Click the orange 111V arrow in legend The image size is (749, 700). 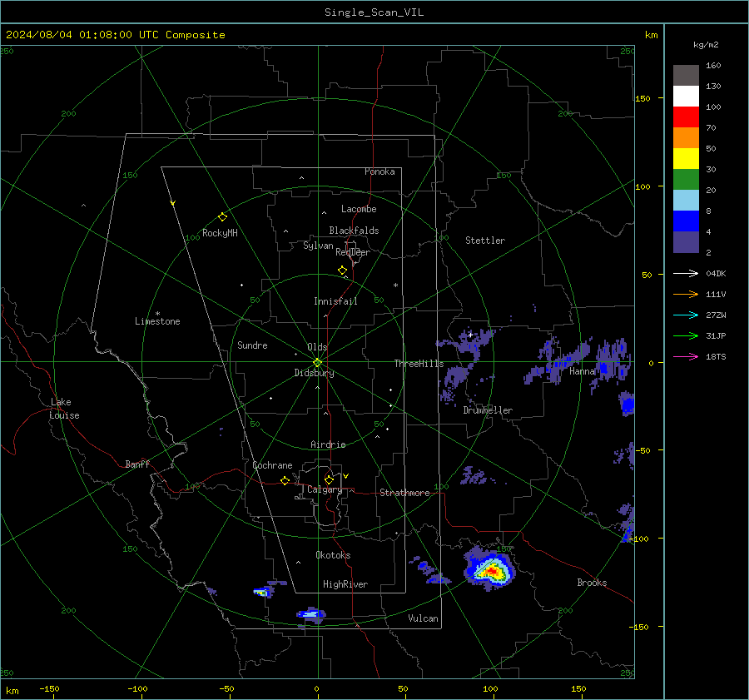(686, 295)
